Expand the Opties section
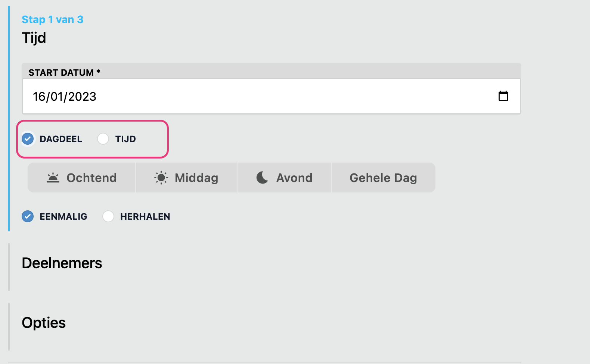Viewport: 590px width, 364px height. coord(44,323)
